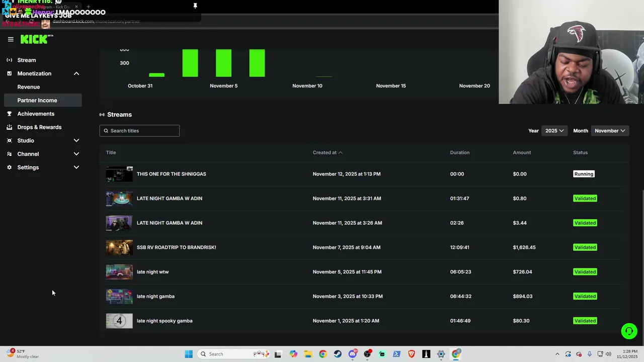This screenshot has height=362, width=644.
Task: Open SSB RV ROADTRIP TO BRANDRISK! thumbnail
Action: click(119, 247)
